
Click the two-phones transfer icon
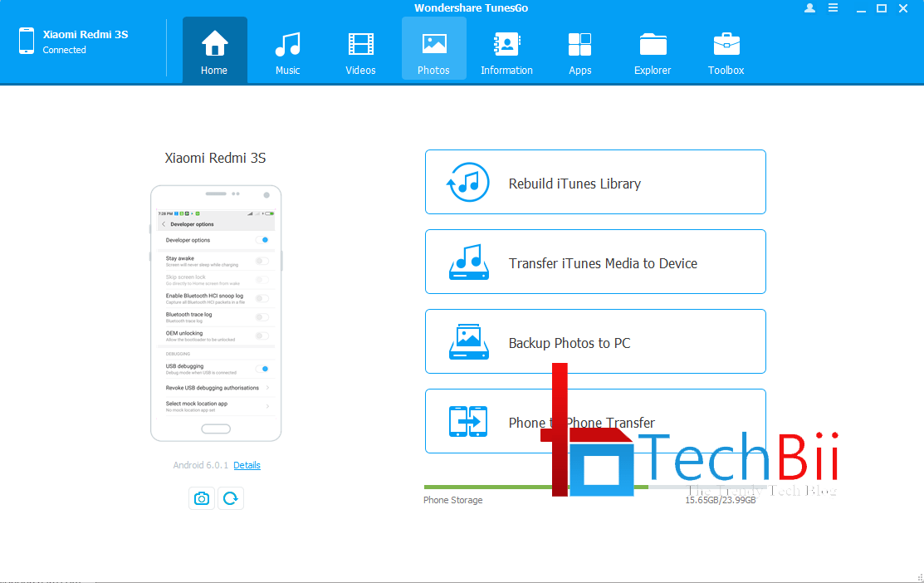[468, 422]
